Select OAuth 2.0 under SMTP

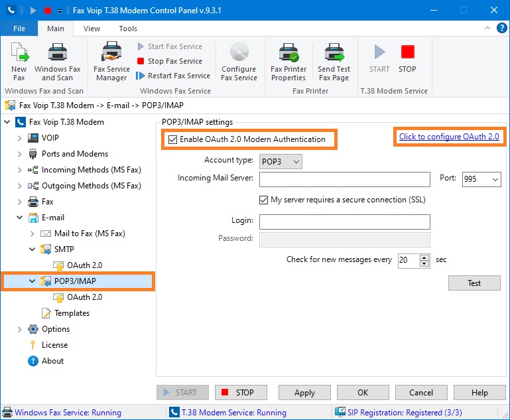(85, 265)
